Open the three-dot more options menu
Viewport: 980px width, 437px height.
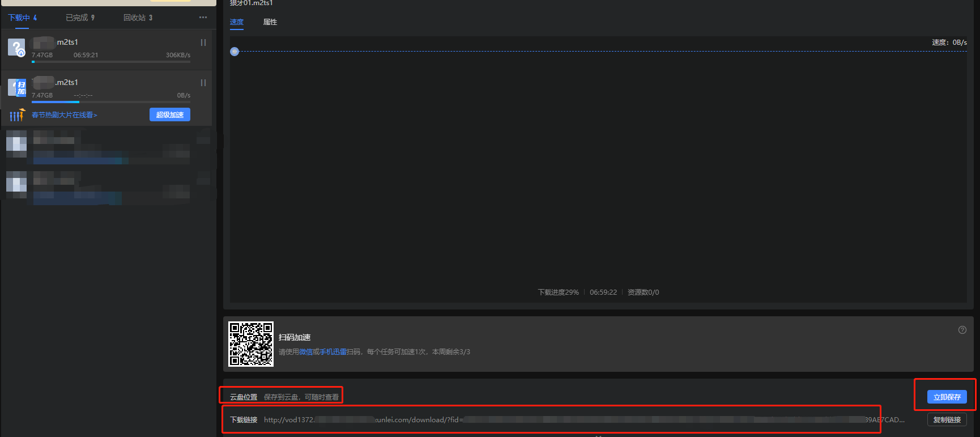(x=203, y=18)
